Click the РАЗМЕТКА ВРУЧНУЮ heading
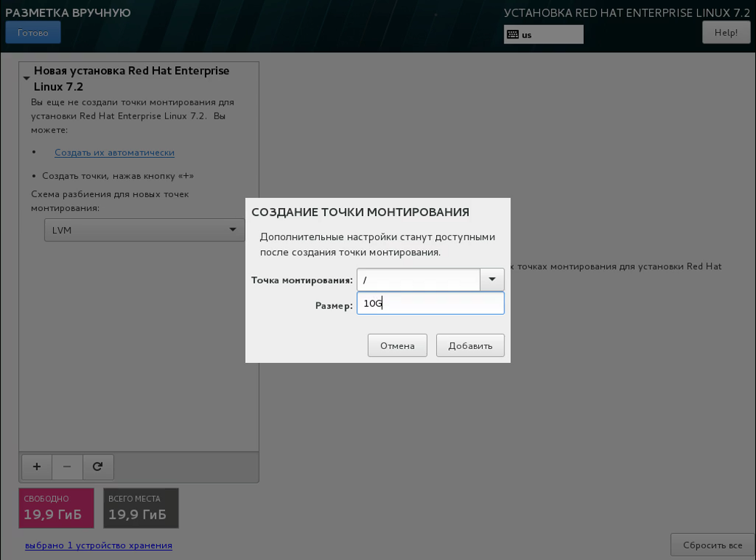The image size is (756, 560). click(68, 12)
